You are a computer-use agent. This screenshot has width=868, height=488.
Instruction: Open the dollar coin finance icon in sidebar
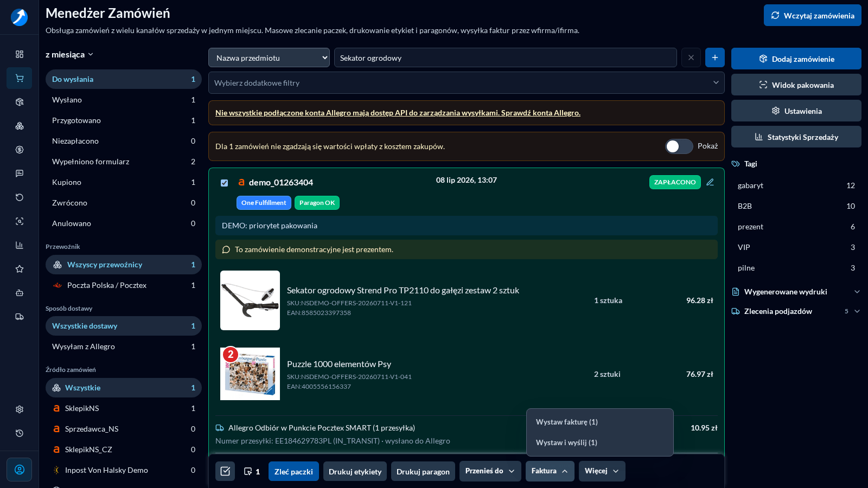(x=20, y=150)
